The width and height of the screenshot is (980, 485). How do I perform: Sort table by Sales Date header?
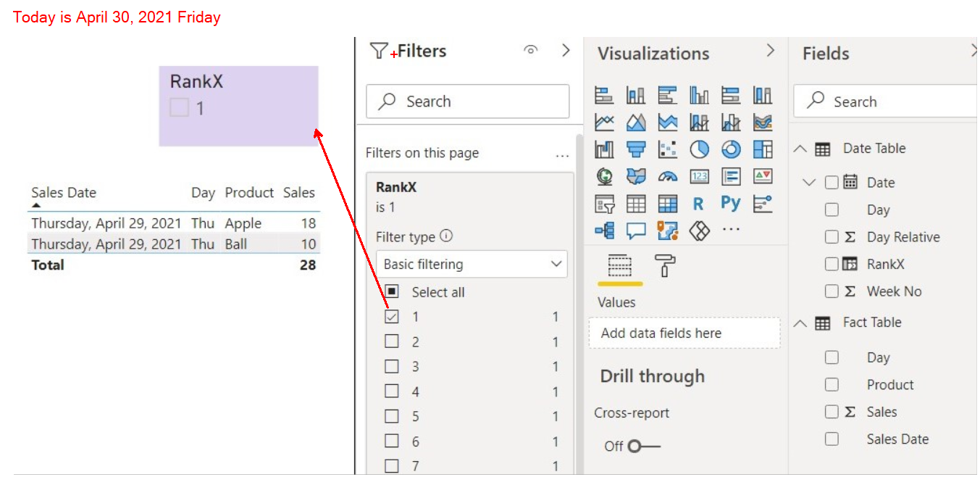tap(64, 192)
